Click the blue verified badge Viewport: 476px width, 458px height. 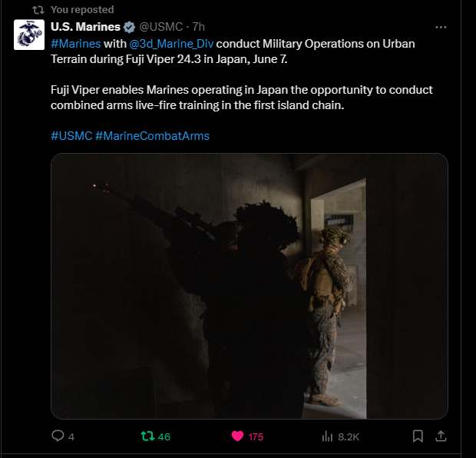point(129,27)
